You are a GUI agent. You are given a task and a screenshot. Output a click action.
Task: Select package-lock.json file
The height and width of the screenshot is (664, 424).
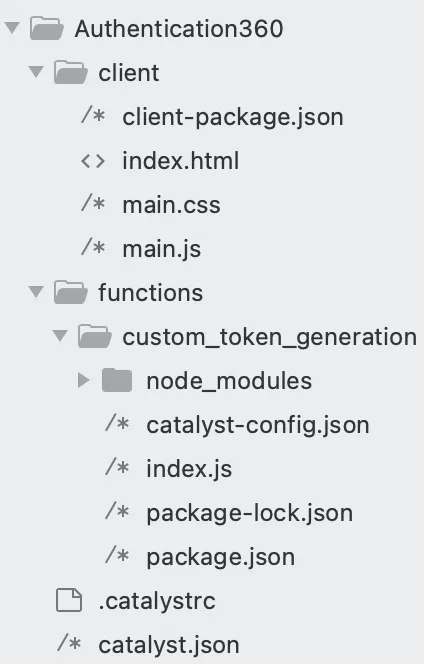pyautogui.click(x=249, y=514)
